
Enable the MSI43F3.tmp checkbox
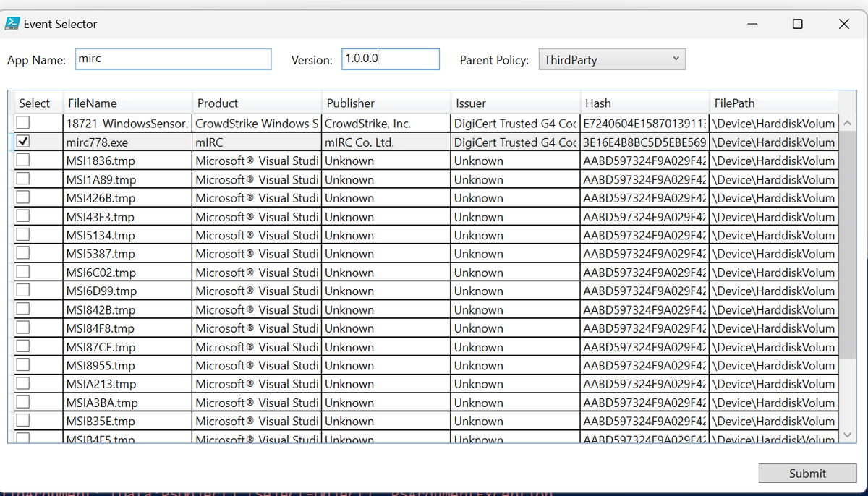[23, 216]
